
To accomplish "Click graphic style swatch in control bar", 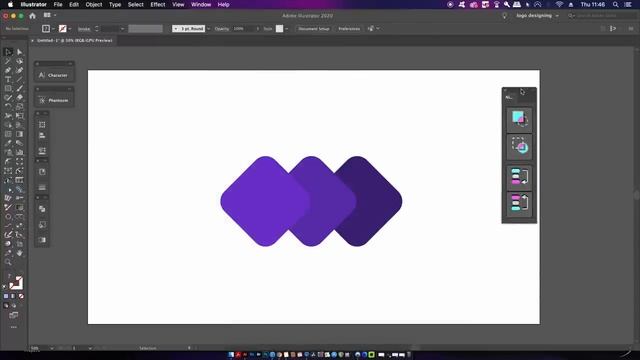I will [280, 29].
